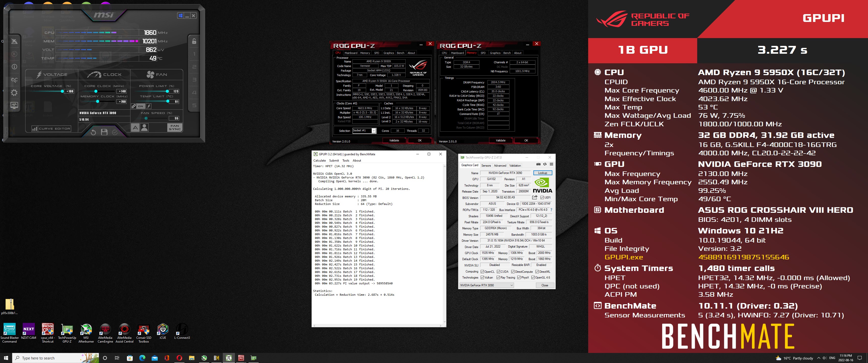Open MSI Afterburner settings gear
The image size is (868, 363).
click(14, 93)
